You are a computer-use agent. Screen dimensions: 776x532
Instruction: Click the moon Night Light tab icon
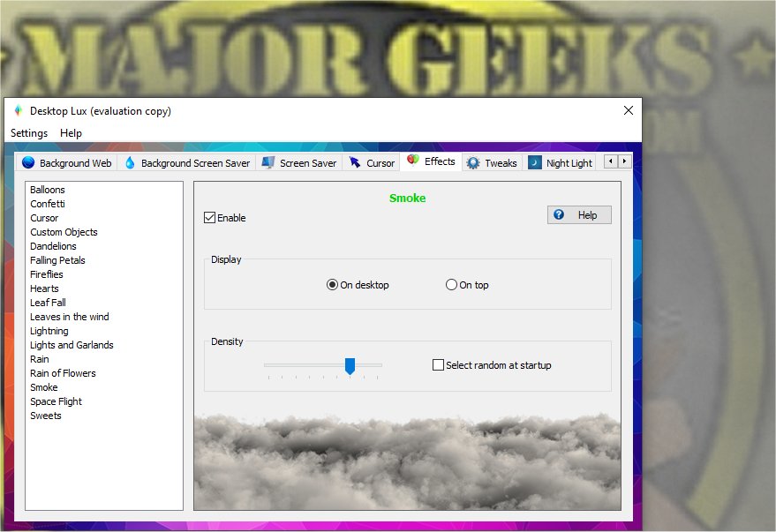click(534, 162)
